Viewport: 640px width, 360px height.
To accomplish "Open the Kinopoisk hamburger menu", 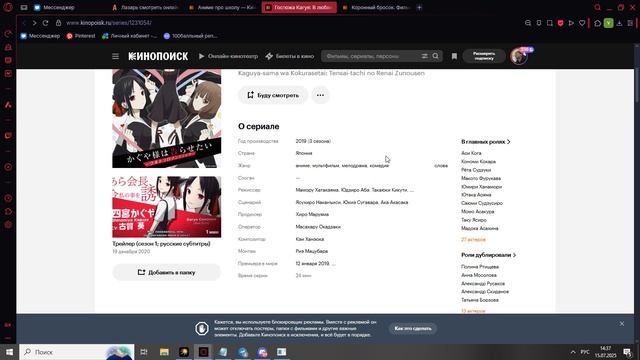I will [116, 56].
